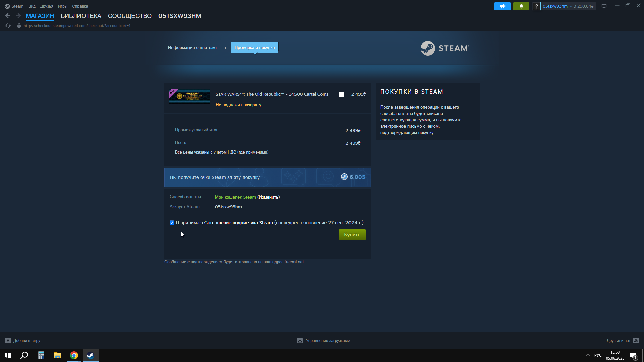Click the help question mark icon
This screenshot has height=362, width=644.
(x=536, y=6)
